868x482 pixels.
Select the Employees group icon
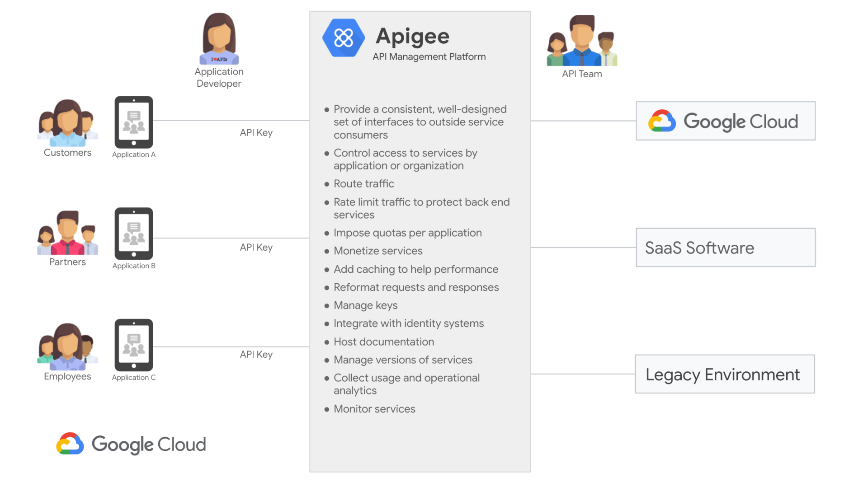tap(68, 346)
